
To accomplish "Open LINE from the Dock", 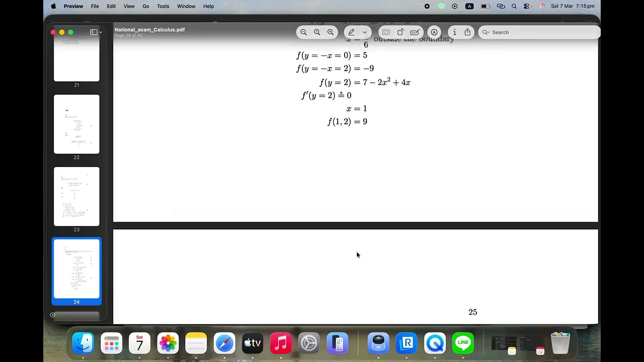I will click(x=463, y=343).
